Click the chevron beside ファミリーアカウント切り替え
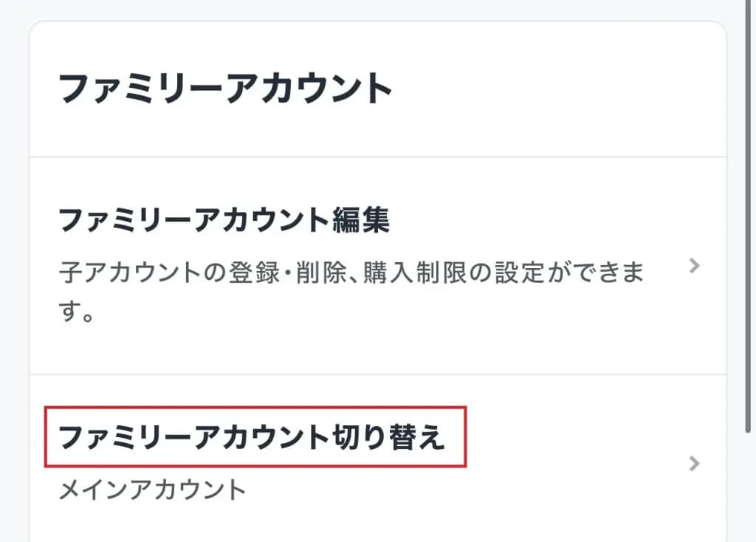 point(693,464)
